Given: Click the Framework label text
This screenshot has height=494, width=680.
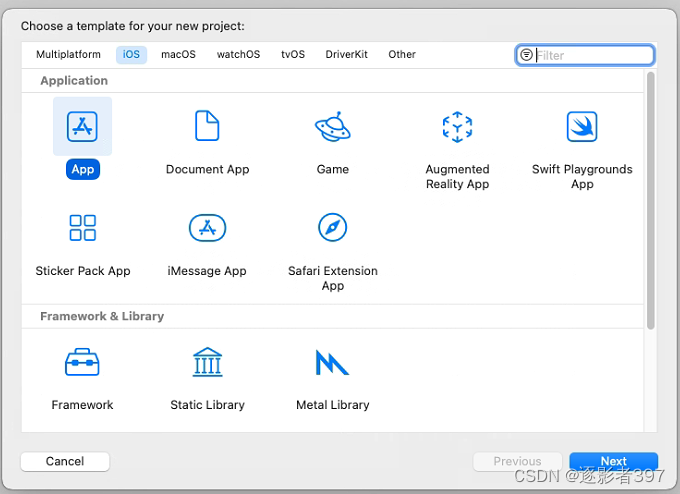Looking at the screenshot, I should tap(82, 405).
